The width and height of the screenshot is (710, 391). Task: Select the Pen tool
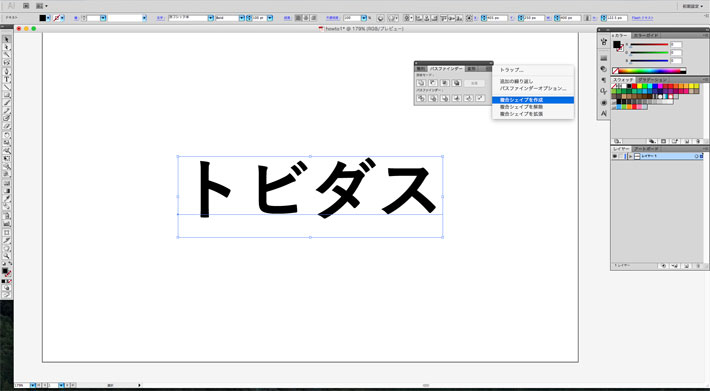tap(6, 71)
